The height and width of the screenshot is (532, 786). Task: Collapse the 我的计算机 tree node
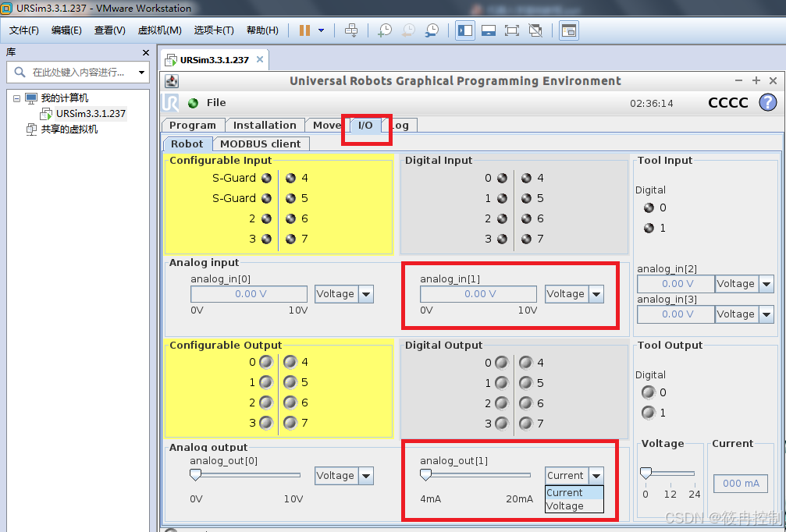pyautogui.click(x=16, y=98)
